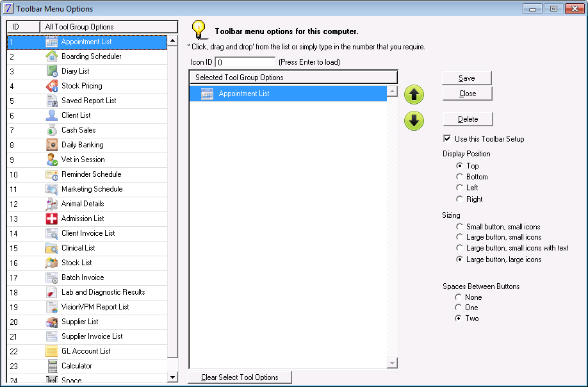Click the Close button below Save
This screenshot has height=387, width=588.
pos(467,94)
